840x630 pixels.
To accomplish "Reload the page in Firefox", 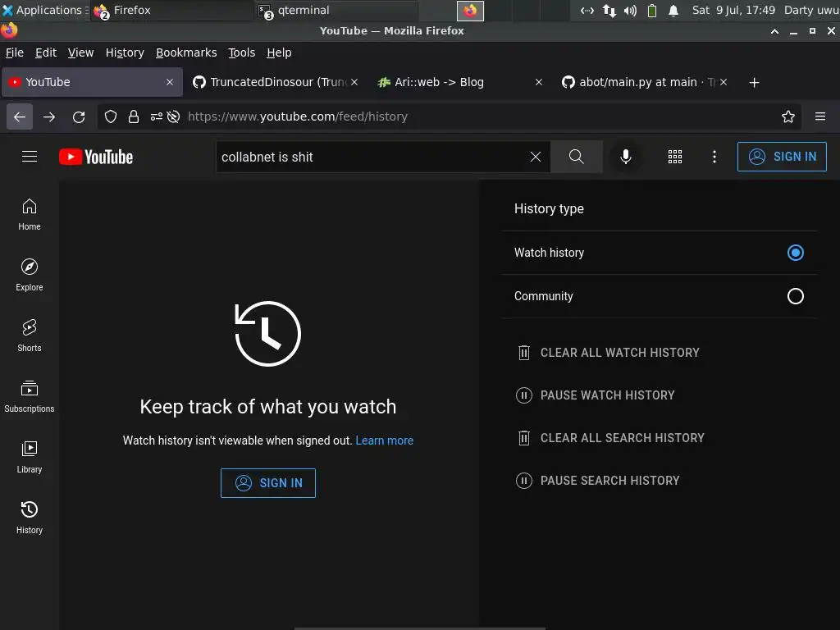I will tap(79, 116).
